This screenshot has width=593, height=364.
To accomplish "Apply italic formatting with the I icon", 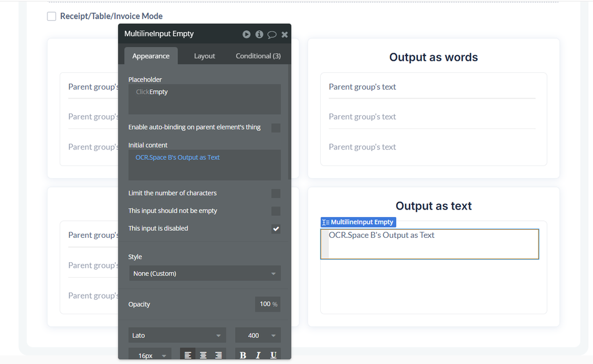I will pos(258,354).
